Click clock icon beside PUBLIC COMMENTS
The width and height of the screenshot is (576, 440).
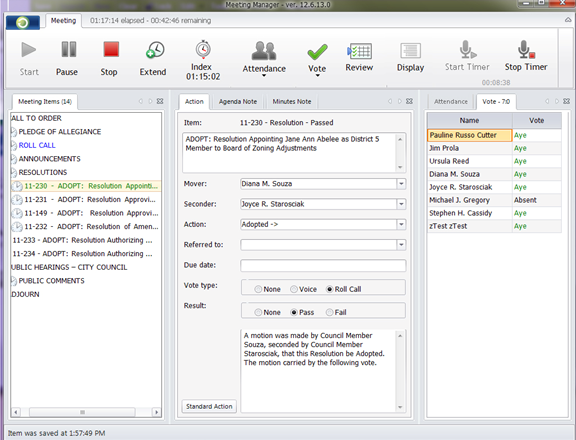point(14,281)
